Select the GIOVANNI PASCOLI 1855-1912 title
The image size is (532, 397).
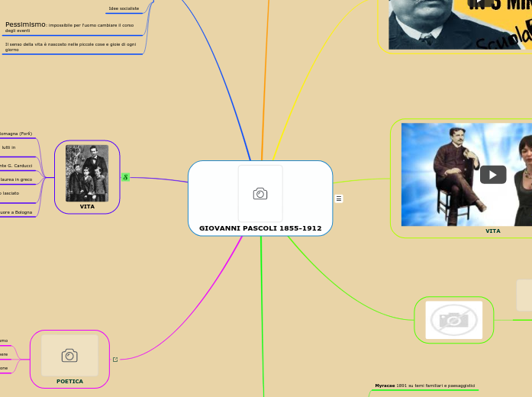[260, 228]
